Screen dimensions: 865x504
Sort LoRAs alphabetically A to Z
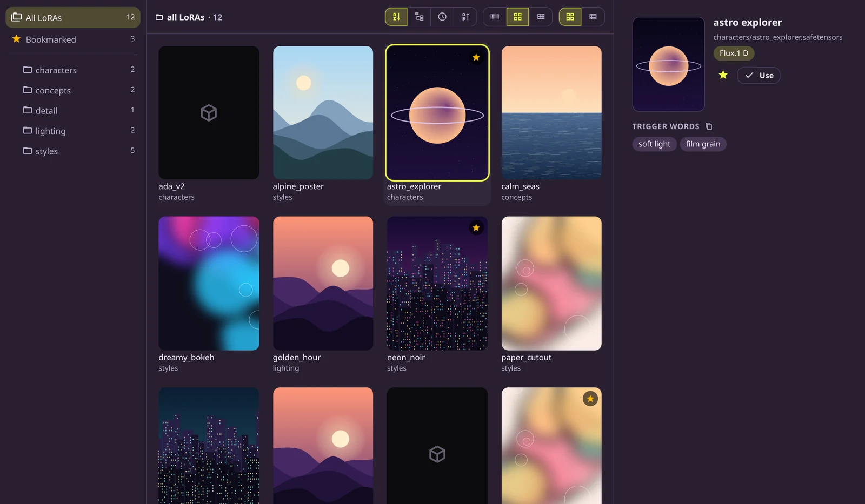396,17
